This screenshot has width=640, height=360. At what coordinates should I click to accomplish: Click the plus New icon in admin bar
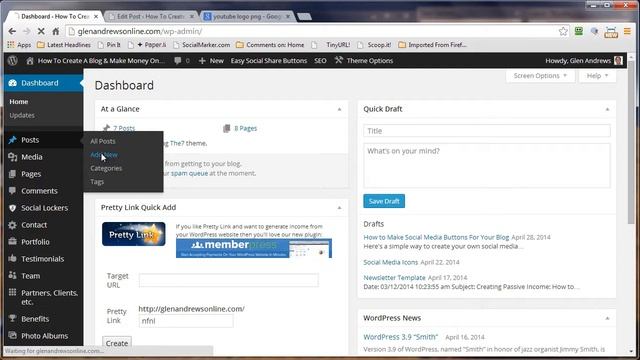202,60
